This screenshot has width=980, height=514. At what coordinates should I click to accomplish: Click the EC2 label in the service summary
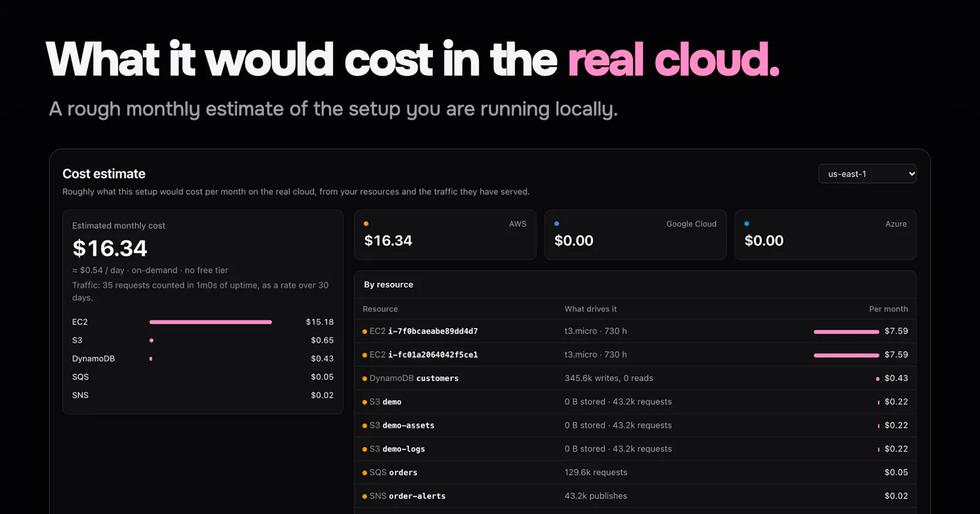(80, 322)
